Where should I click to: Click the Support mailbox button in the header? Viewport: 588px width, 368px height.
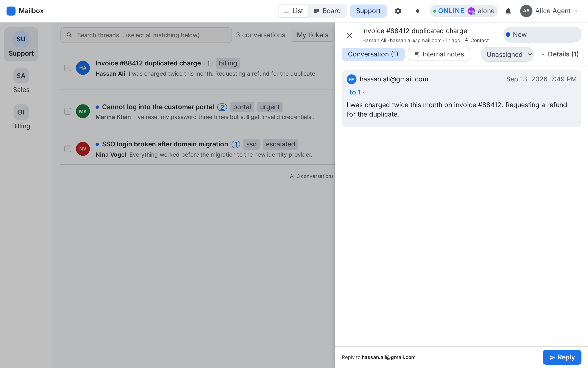pyautogui.click(x=368, y=11)
